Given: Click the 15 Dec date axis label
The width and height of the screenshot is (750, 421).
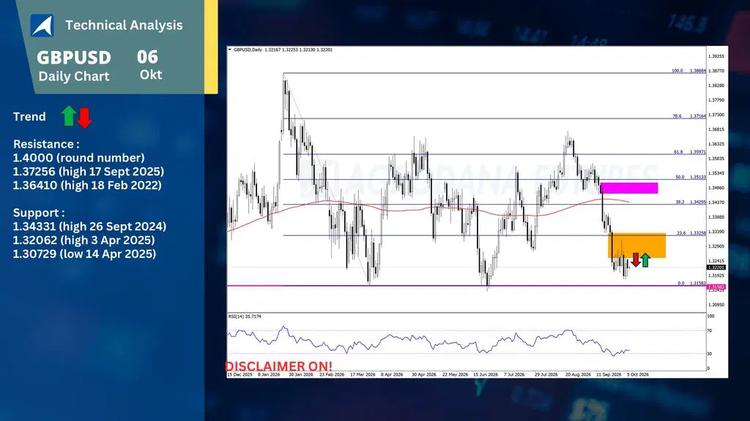Looking at the screenshot, I should tap(240, 375).
